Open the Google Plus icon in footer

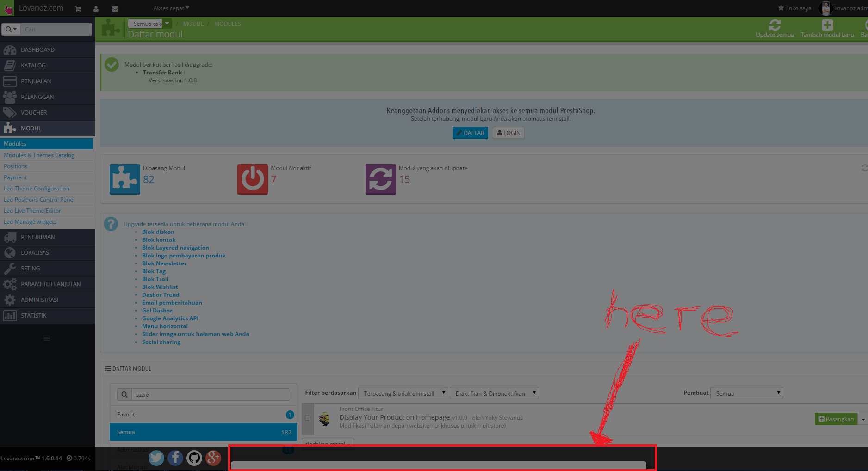click(213, 458)
